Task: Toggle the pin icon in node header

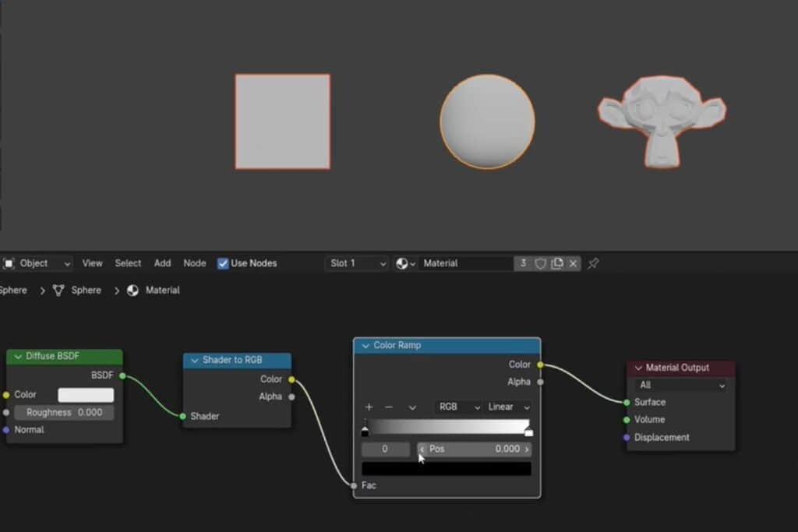Action: (593, 264)
